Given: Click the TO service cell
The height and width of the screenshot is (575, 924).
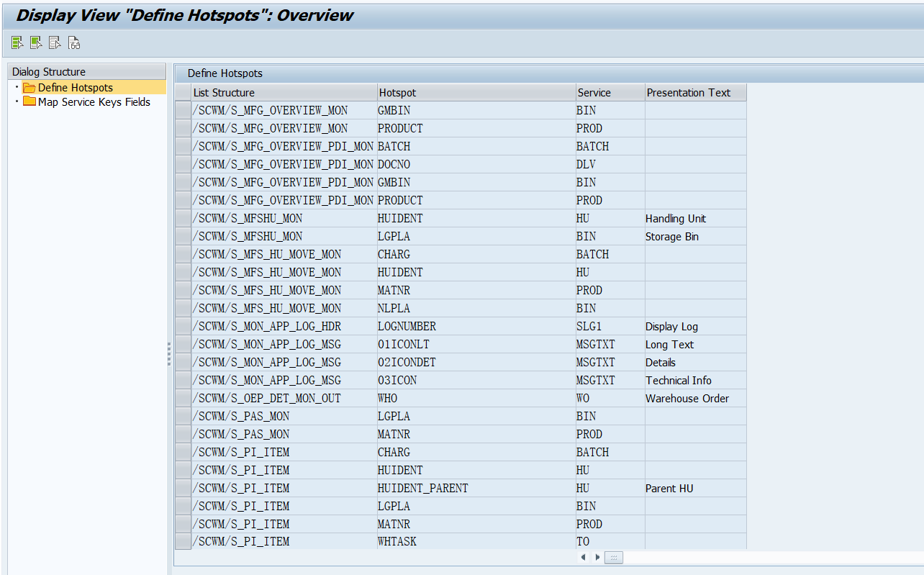Looking at the screenshot, I should [610, 542].
